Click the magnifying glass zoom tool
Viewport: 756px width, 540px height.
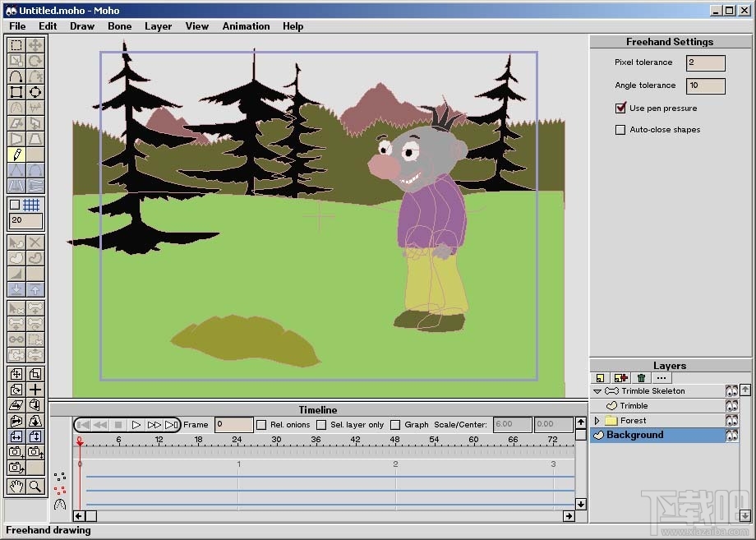coord(35,486)
